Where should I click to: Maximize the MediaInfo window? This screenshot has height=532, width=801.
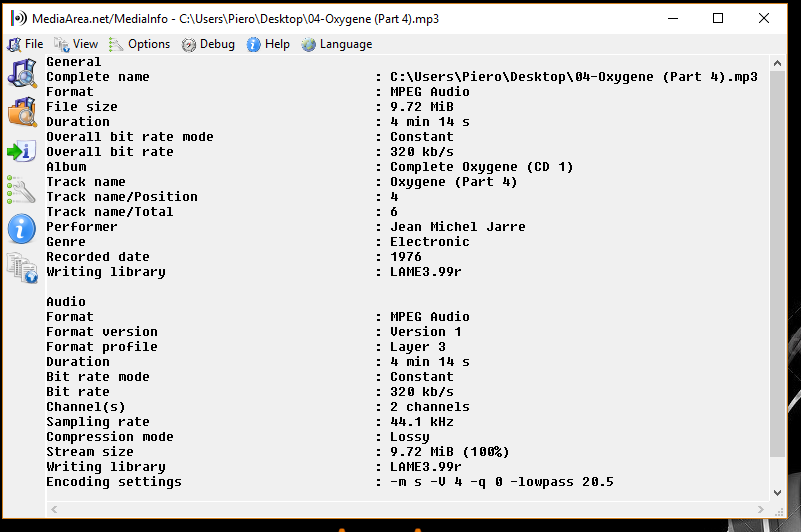718,18
